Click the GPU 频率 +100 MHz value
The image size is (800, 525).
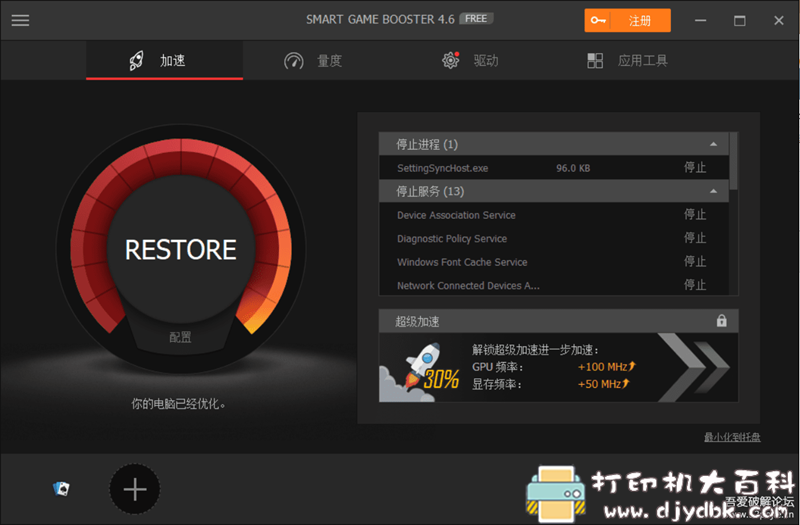coord(606,367)
